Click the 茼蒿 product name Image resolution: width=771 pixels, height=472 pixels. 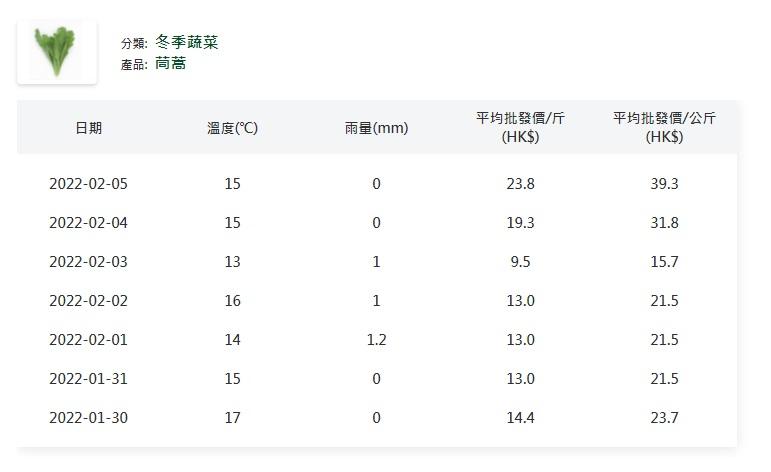[x=170, y=64]
